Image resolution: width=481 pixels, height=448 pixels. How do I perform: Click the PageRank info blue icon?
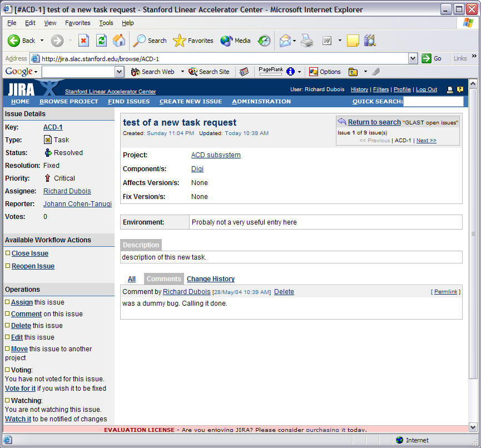(290, 72)
